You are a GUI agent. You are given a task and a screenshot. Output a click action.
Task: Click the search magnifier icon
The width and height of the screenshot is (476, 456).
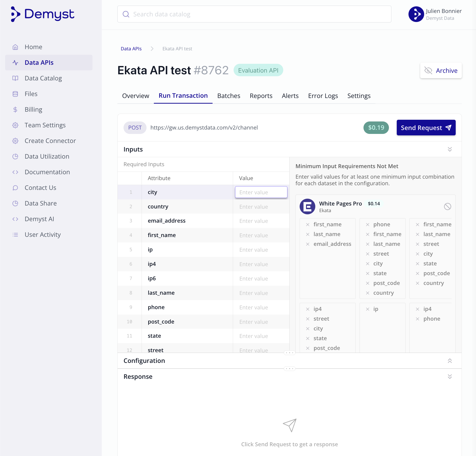tap(126, 14)
